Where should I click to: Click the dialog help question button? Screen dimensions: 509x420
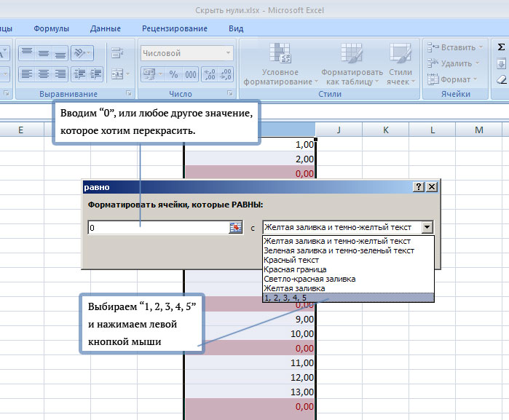[x=419, y=186]
